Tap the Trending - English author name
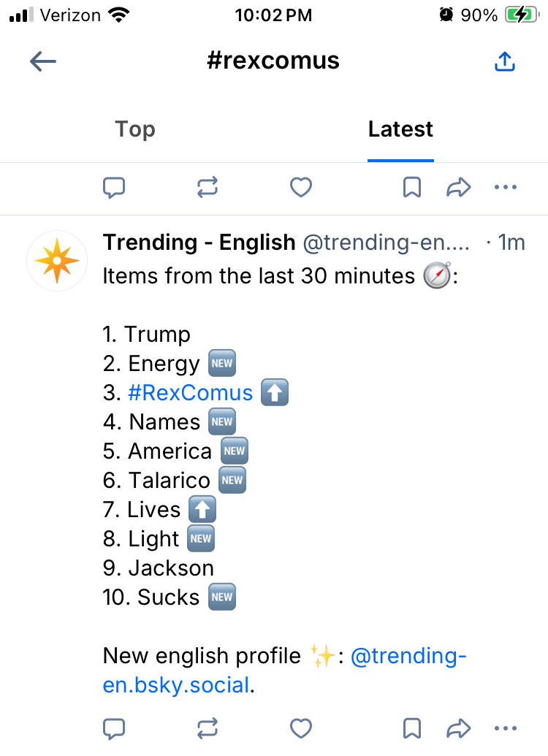Viewport: 548px width, 756px height. tap(199, 242)
